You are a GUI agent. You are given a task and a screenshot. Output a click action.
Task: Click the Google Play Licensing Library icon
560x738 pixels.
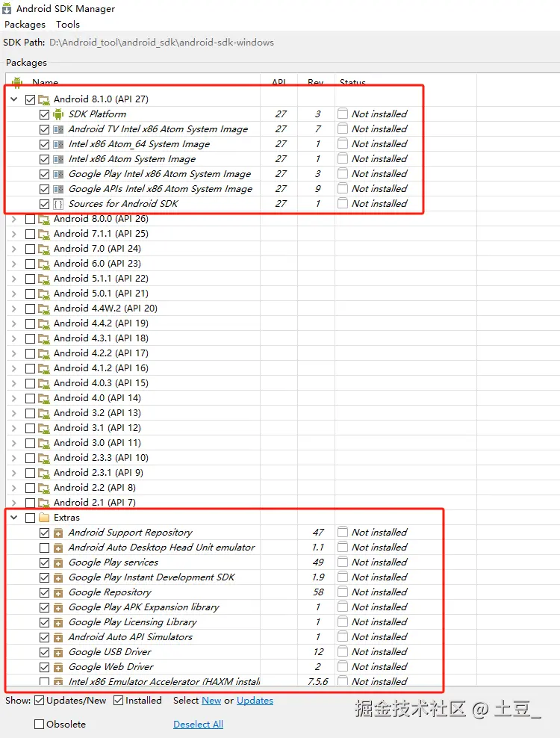(58, 623)
